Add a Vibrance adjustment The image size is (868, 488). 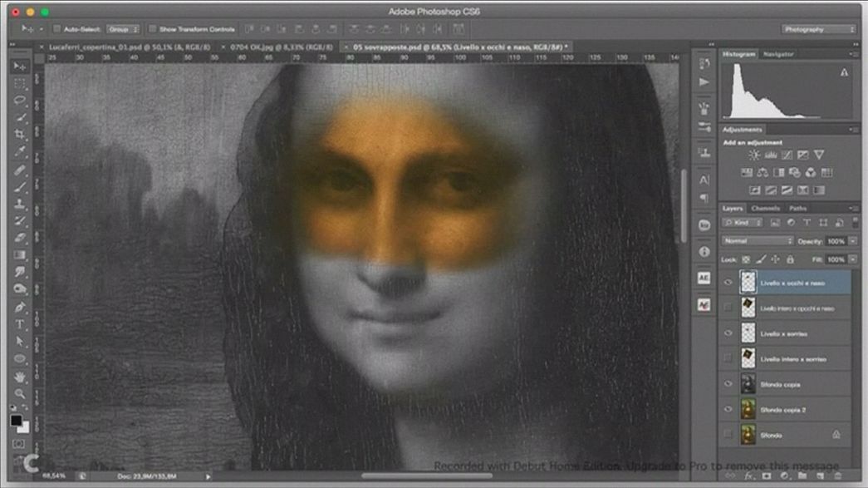[819, 155]
